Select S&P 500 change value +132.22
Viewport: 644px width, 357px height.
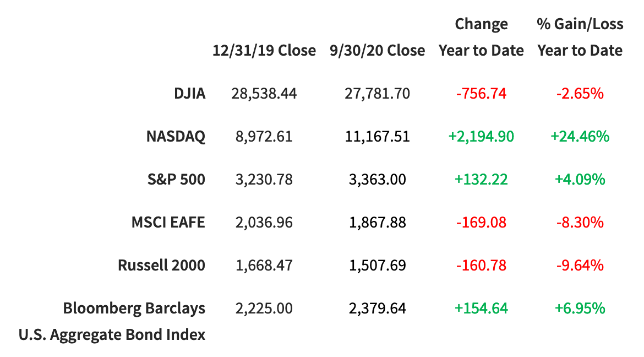coord(481,180)
